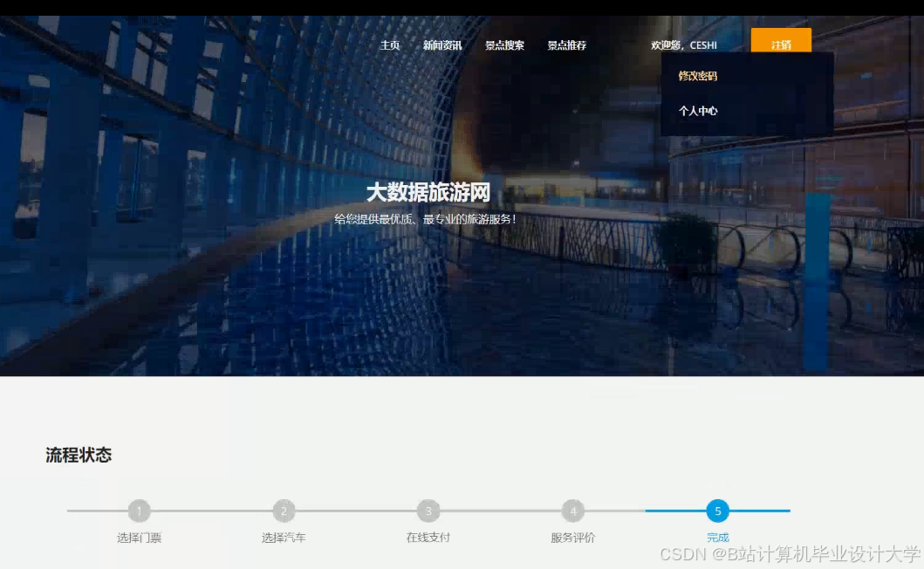Click step 2 "选择汽车" circle icon
Viewport: 924px width, 569px height.
(284, 511)
